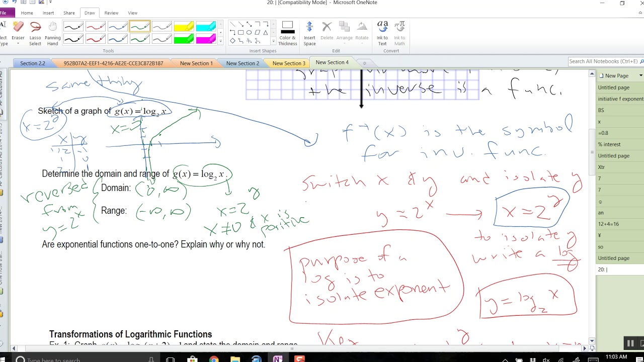Image resolution: width=644 pixels, height=362 pixels.
Task: Insert a straight line shape
Action: [x=232, y=24]
